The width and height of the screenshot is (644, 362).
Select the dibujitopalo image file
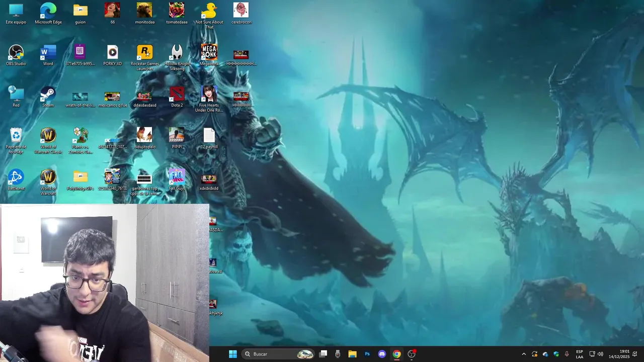click(144, 138)
